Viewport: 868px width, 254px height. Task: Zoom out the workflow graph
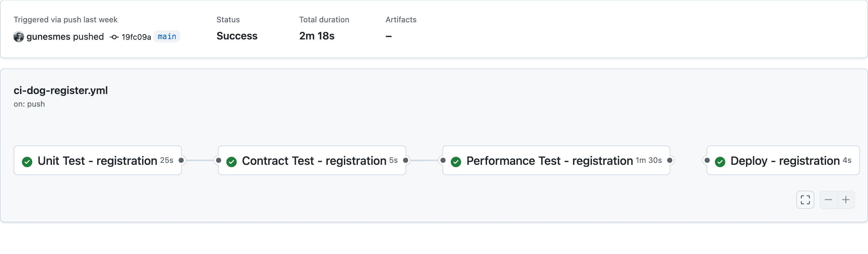pos(828,200)
